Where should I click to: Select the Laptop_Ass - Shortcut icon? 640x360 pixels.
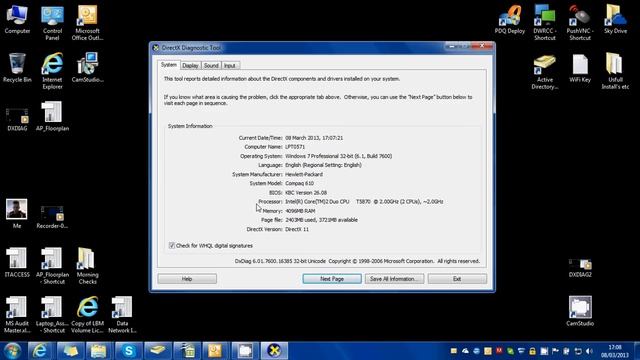52,315
